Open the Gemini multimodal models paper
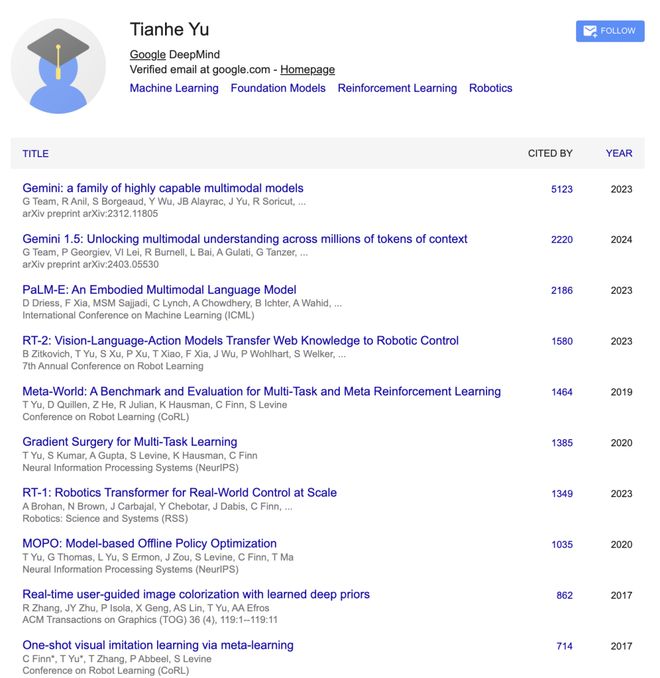The width and height of the screenshot is (660, 678). 163,188
